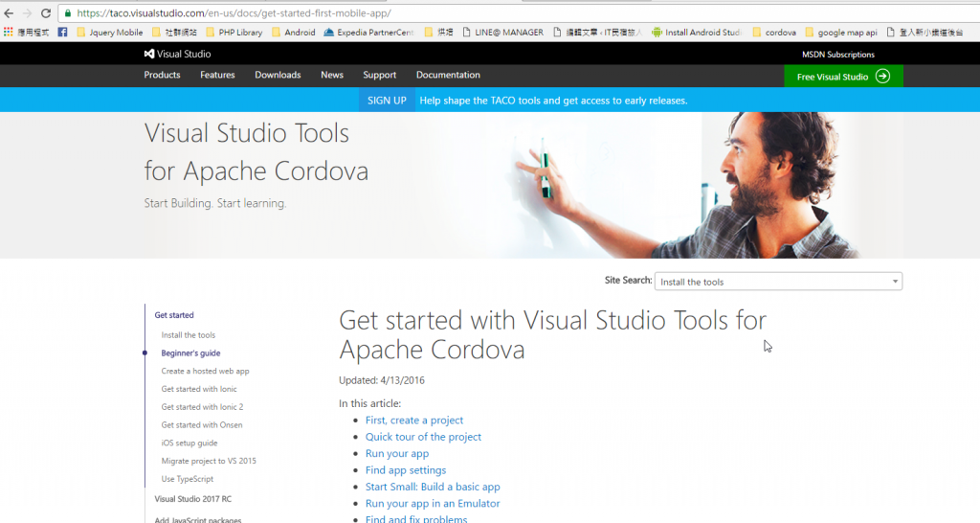The image size is (980, 523).
Task: Follow the First, create a project link
Action: (414, 421)
